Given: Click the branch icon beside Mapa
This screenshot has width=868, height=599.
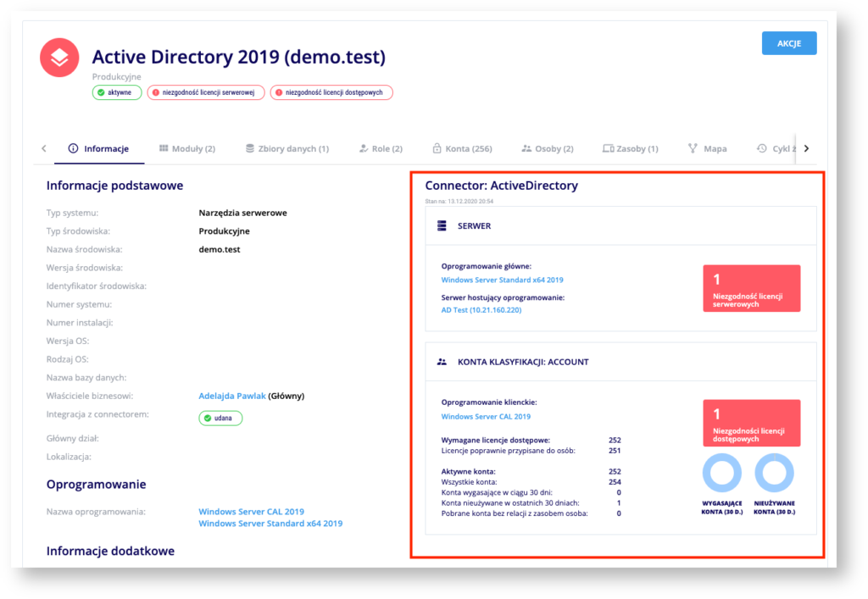Looking at the screenshot, I should pyautogui.click(x=693, y=148).
